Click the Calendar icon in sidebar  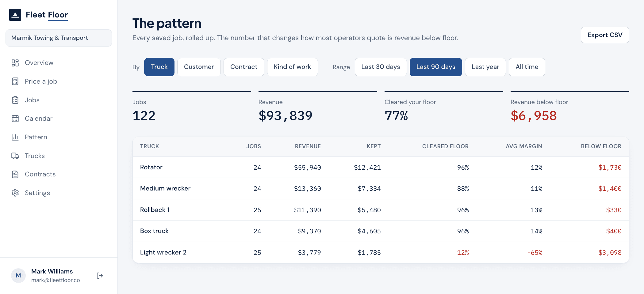click(x=15, y=119)
